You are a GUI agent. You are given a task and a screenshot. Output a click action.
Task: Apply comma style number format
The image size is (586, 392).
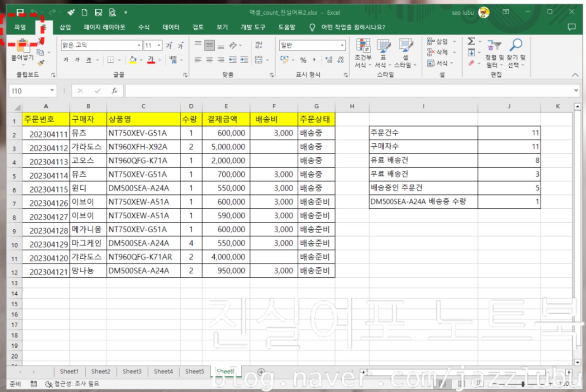pyautogui.click(x=314, y=60)
